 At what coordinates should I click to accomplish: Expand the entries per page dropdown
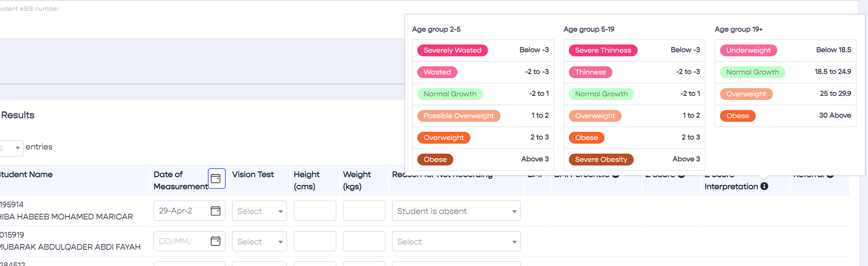pyautogui.click(x=12, y=148)
